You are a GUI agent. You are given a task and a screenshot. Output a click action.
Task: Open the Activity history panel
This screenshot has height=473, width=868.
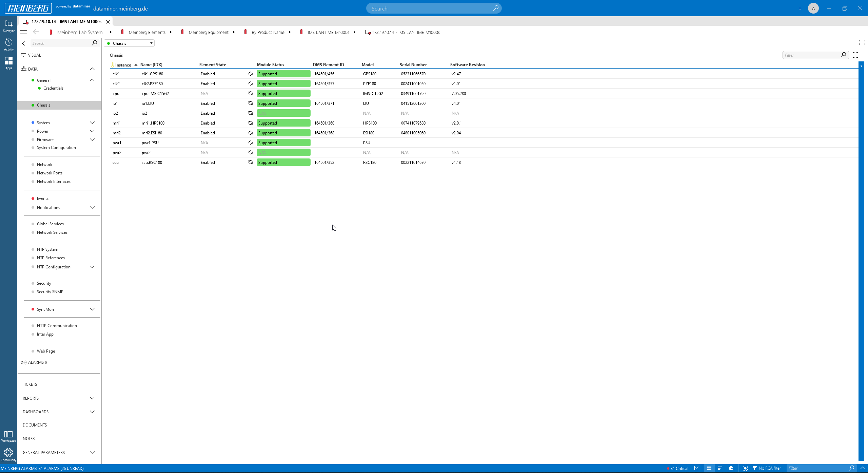point(8,45)
